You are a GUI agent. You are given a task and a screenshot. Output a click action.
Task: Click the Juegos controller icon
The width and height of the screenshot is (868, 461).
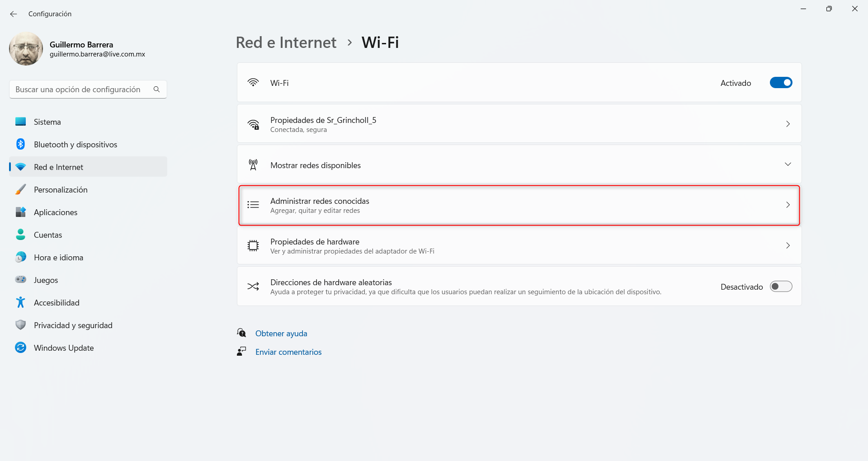pos(20,280)
